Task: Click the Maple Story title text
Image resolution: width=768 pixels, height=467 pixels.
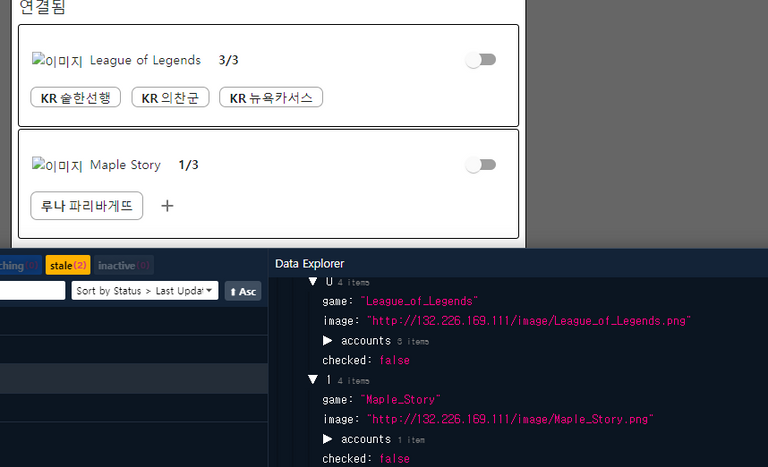Action: [125, 165]
